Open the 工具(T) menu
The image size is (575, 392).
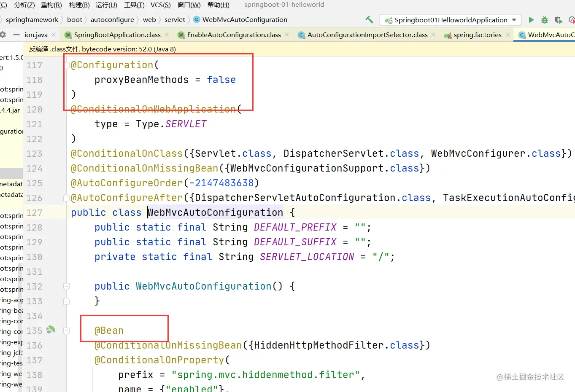[134, 5]
